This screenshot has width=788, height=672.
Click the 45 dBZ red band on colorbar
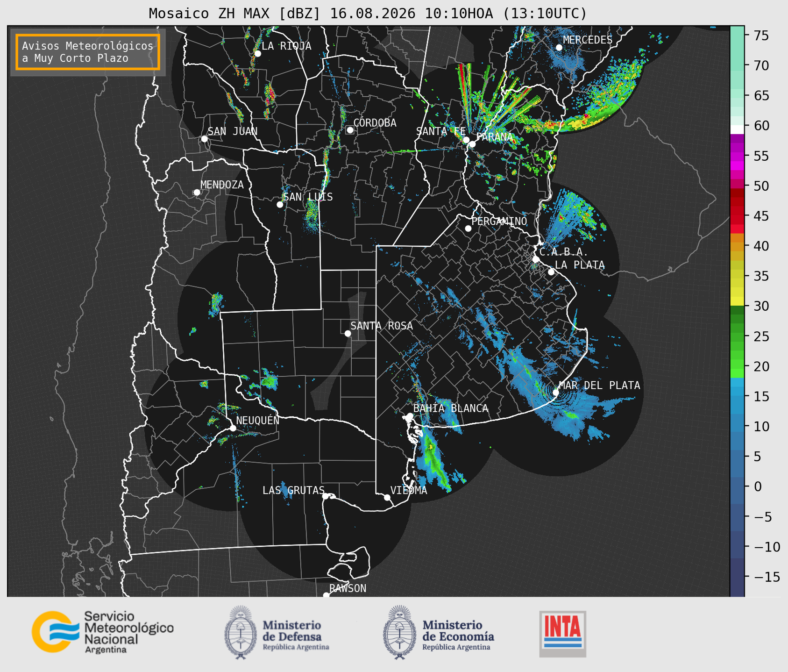737,216
